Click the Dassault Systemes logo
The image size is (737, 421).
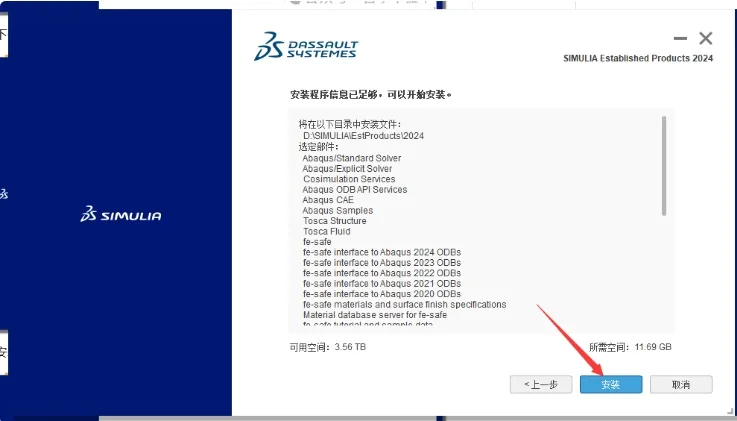[306, 46]
